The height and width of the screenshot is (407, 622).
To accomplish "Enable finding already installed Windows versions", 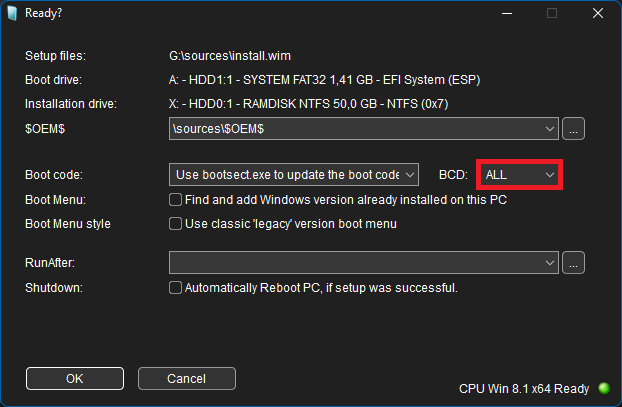I will coord(175,200).
